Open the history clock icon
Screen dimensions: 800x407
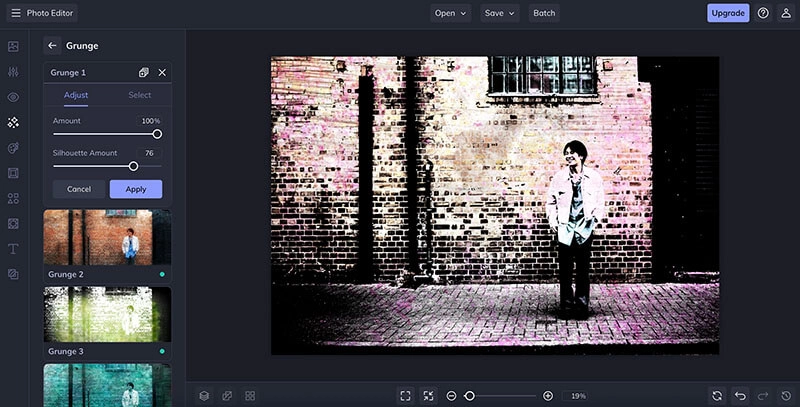[x=786, y=396]
